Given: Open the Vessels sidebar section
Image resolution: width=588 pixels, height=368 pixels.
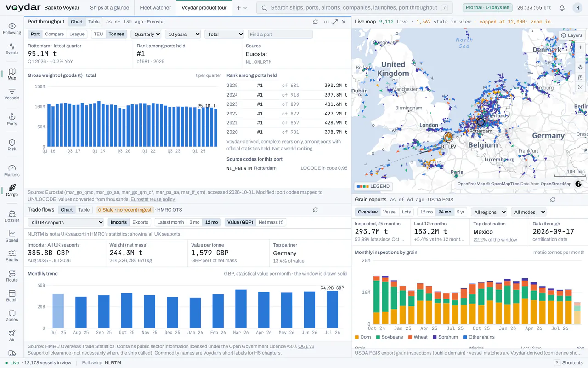Looking at the screenshot, I should pos(12,94).
